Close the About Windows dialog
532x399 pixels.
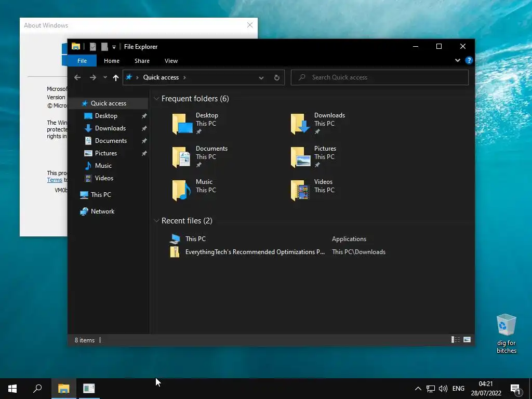250,25
